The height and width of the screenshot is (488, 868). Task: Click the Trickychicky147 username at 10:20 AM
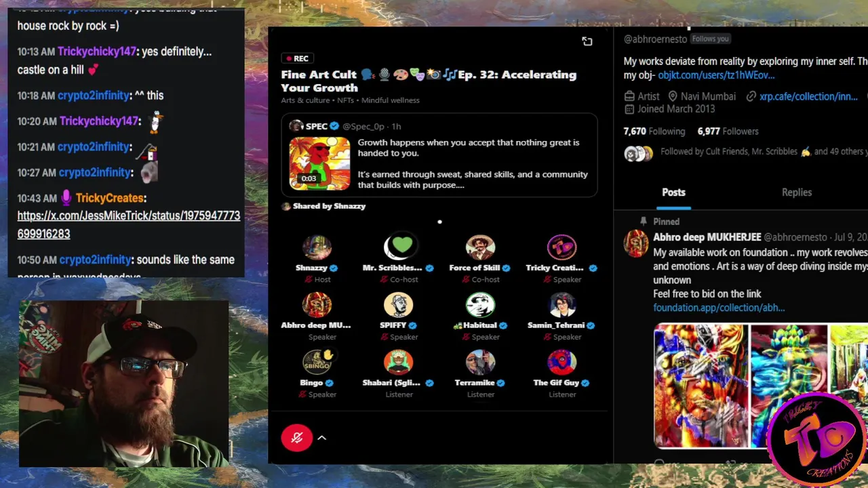pyautogui.click(x=99, y=121)
